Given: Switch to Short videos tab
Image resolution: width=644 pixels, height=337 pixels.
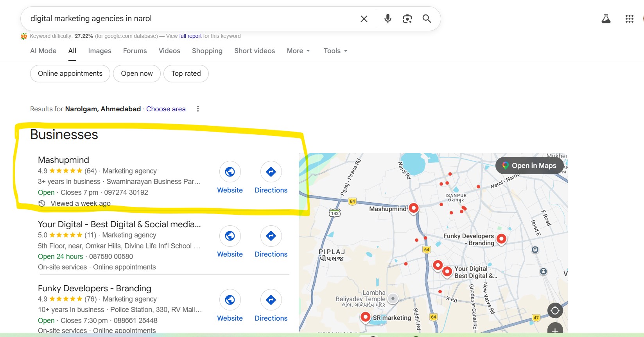Looking at the screenshot, I should [x=255, y=51].
